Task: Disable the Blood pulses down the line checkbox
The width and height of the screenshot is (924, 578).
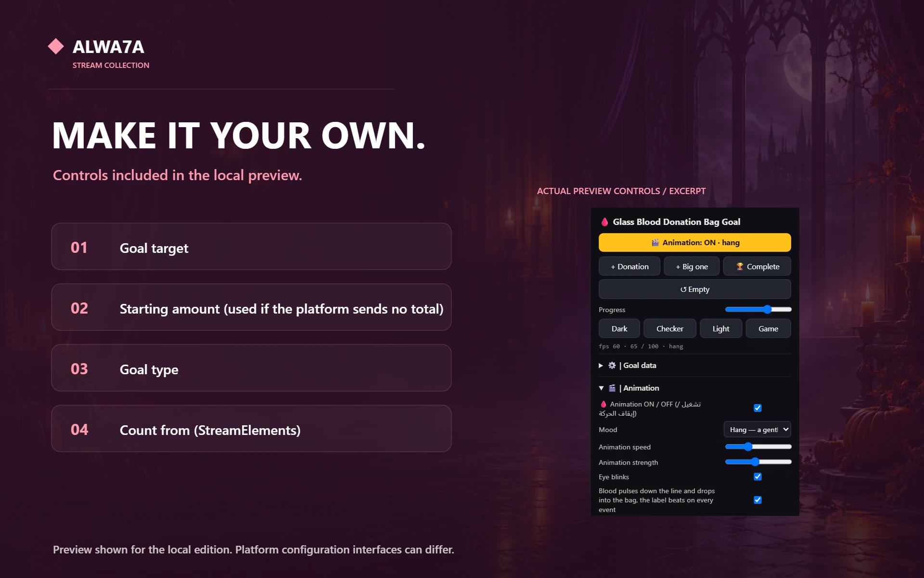Action: click(x=757, y=500)
